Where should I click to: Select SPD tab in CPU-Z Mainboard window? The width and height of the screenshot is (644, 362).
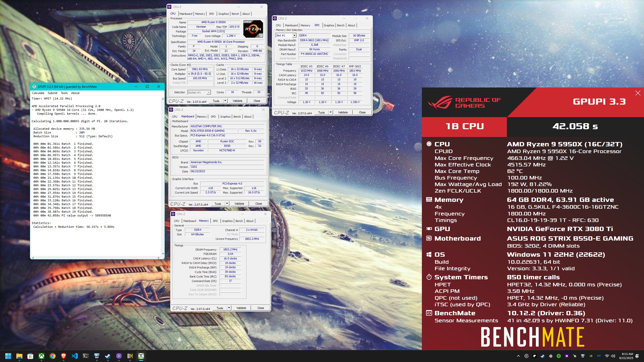point(213,117)
